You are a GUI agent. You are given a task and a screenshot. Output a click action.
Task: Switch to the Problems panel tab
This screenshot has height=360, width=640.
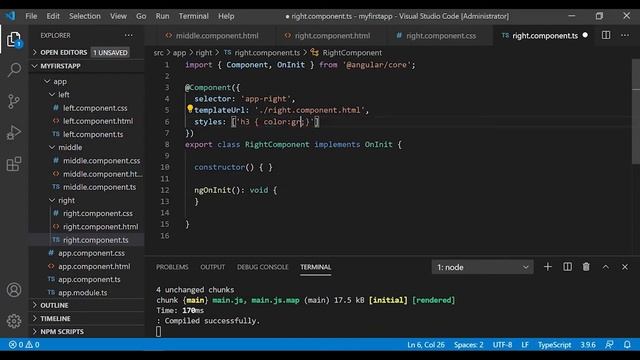(x=172, y=267)
